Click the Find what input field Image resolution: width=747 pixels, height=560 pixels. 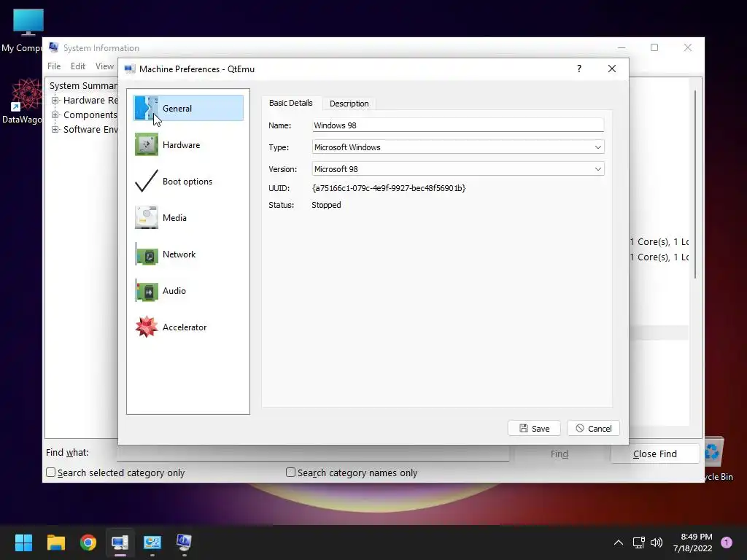[313, 454]
